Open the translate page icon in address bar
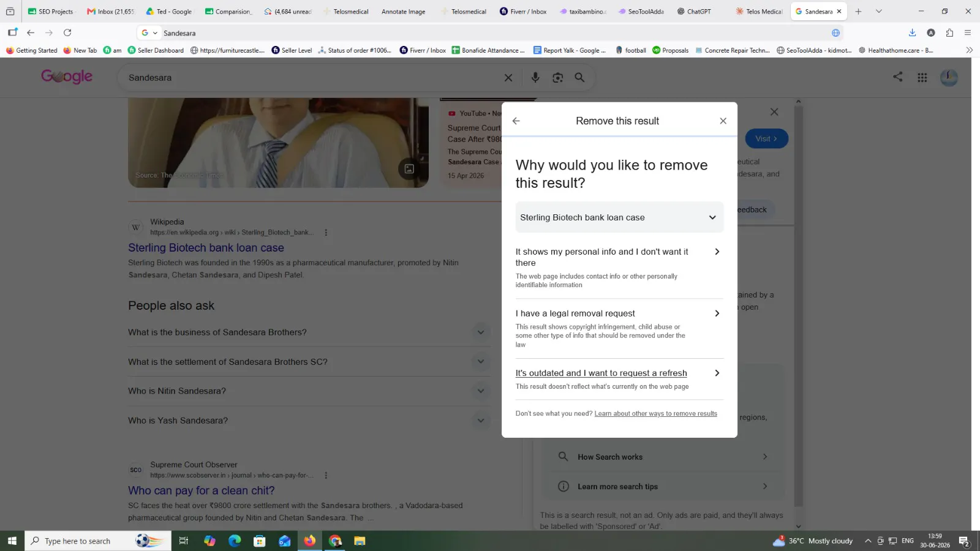This screenshot has width=980, height=551. point(836,33)
